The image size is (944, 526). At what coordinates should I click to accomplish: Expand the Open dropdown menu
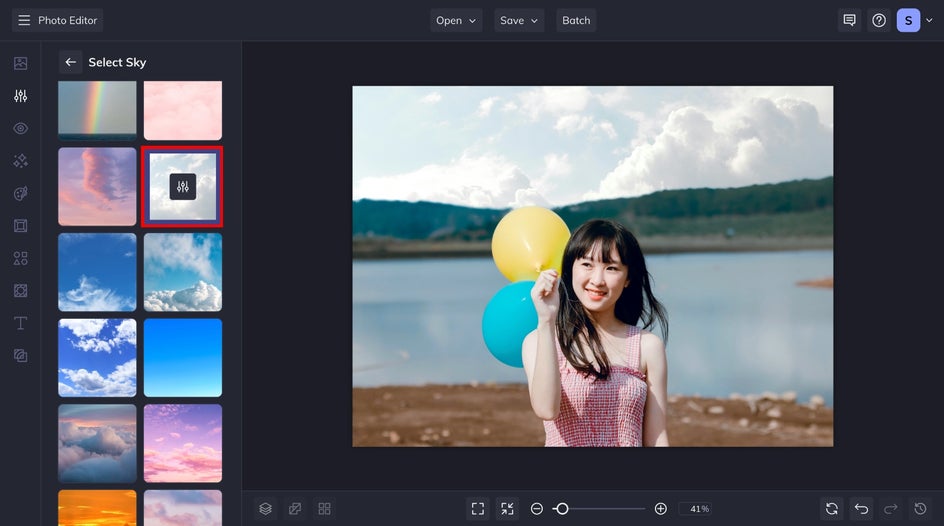[x=456, y=20]
